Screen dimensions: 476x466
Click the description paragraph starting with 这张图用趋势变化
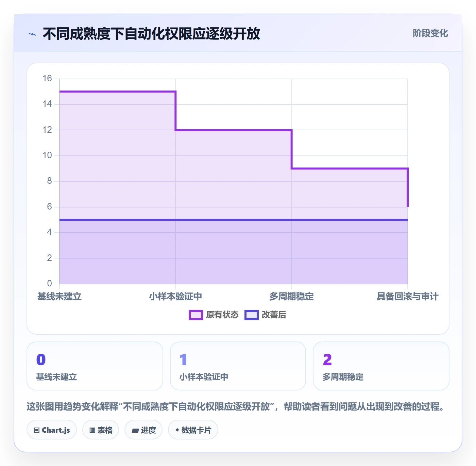pos(237,406)
